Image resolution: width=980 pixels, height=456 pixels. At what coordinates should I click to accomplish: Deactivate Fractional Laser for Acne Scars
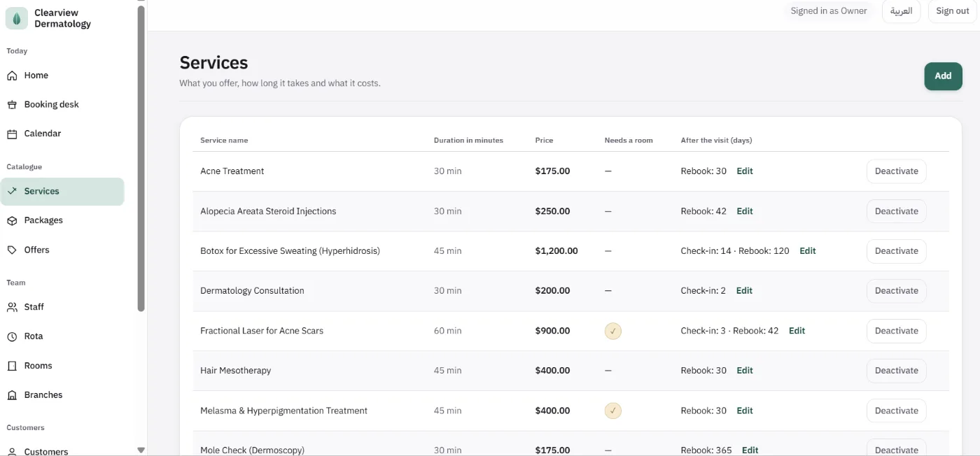pyautogui.click(x=896, y=331)
